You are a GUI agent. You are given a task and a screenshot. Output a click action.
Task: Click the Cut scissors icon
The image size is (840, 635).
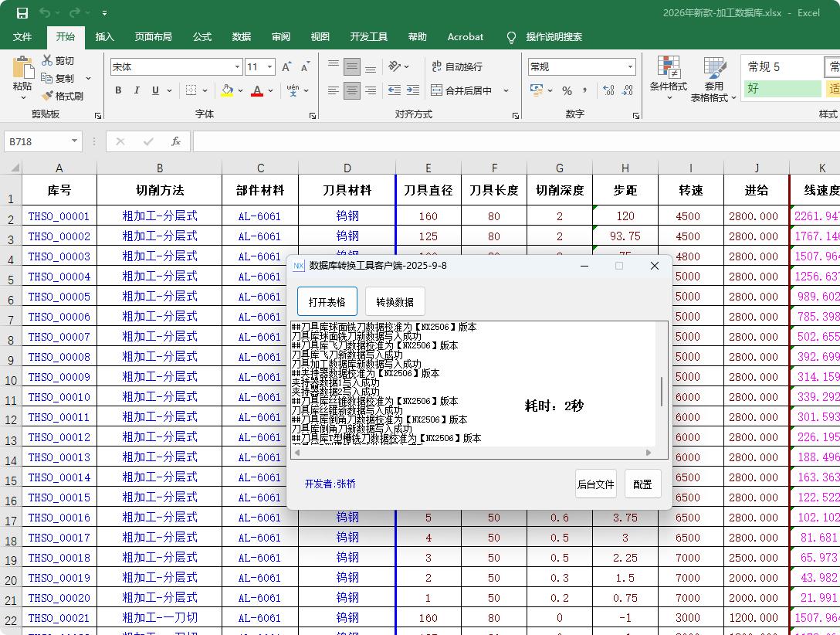(47, 60)
